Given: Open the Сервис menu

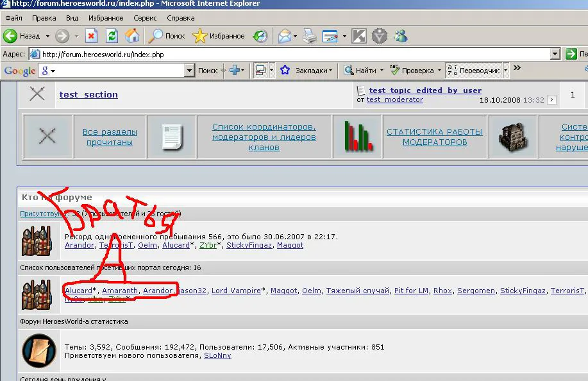Looking at the screenshot, I should click(145, 18).
